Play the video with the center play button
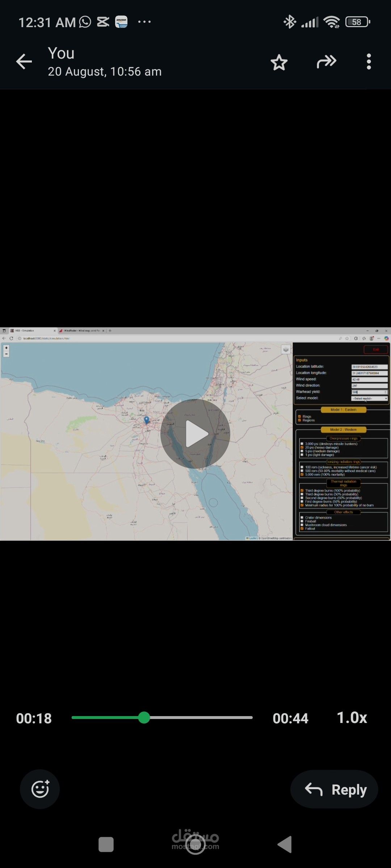 [195, 434]
